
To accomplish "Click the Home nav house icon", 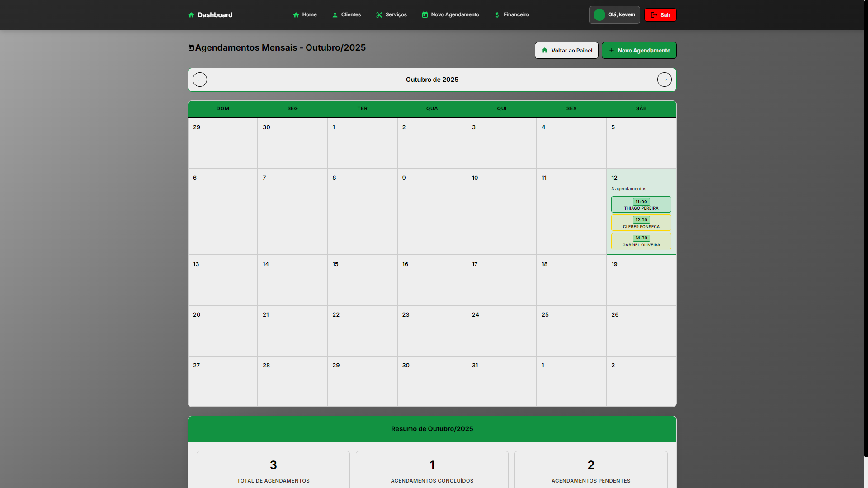I will [296, 15].
